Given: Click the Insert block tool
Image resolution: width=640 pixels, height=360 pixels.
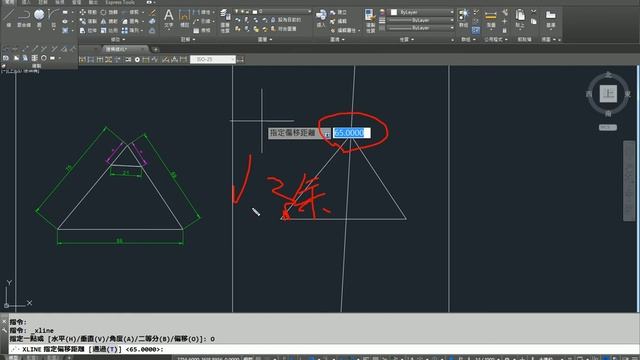Looking at the screenshot, I should (321, 18).
